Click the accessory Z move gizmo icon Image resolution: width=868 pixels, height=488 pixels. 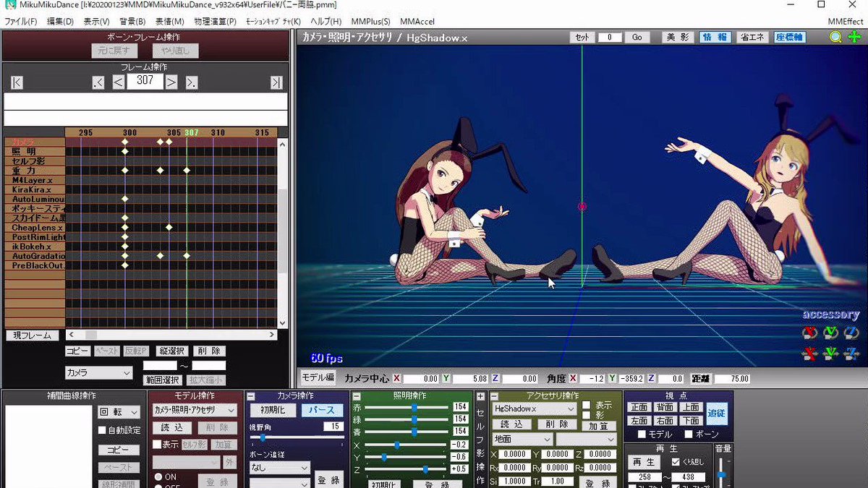(851, 354)
